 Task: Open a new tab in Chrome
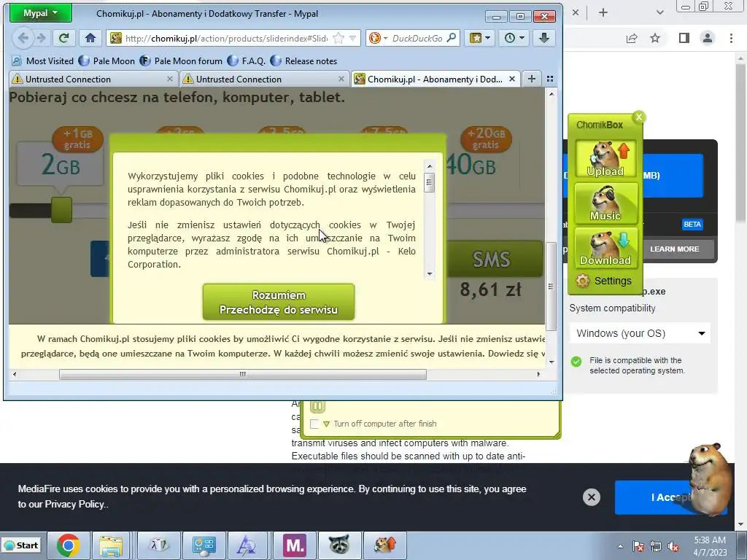coord(603,12)
